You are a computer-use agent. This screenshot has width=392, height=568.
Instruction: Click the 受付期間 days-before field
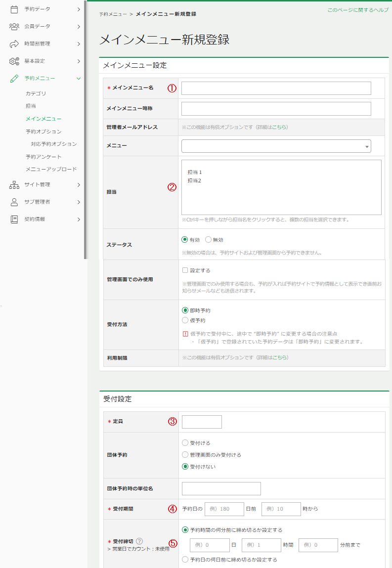[x=224, y=509]
